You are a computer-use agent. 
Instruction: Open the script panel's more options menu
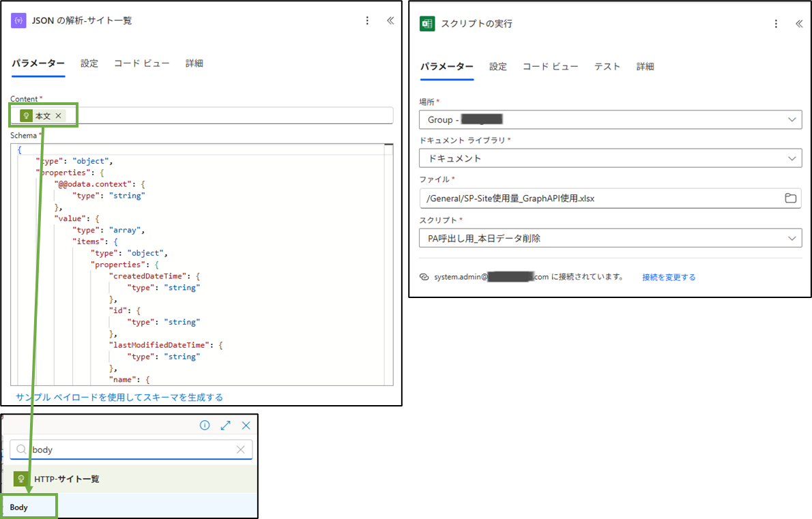pos(776,24)
